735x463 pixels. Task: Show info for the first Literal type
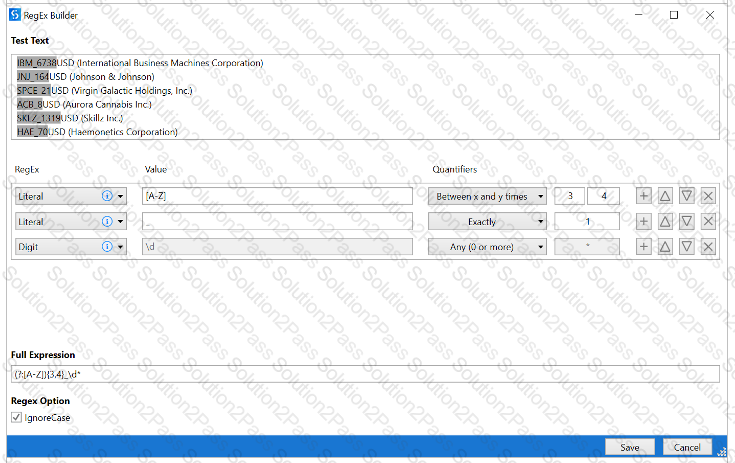pyautogui.click(x=107, y=196)
